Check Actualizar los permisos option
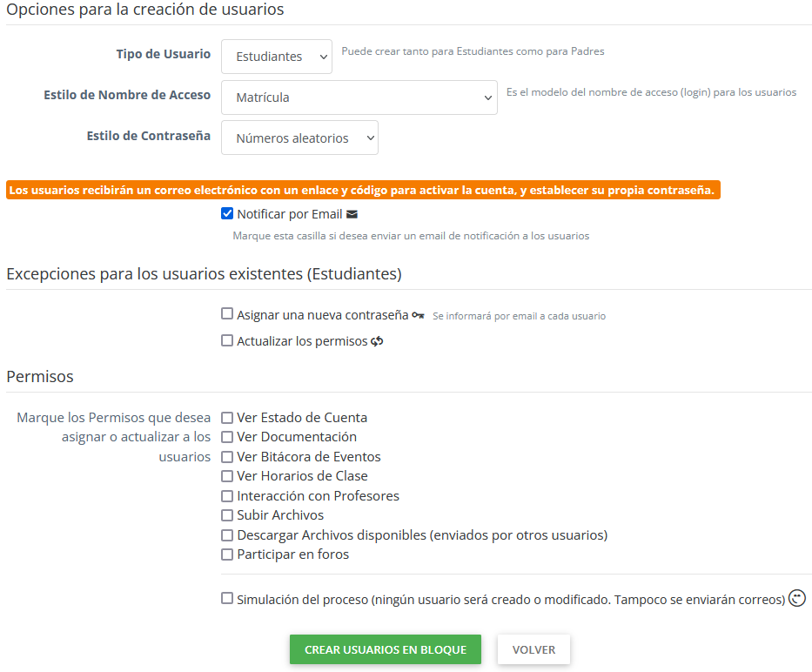 pyautogui.click(x=227, y=341)
